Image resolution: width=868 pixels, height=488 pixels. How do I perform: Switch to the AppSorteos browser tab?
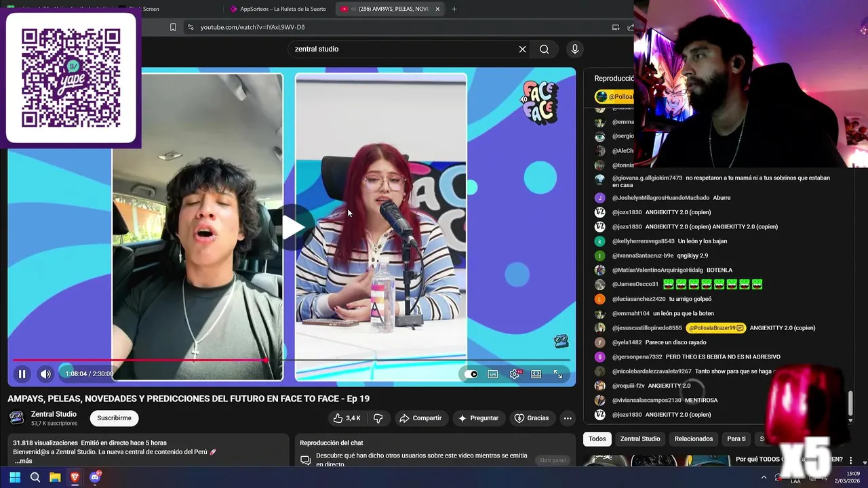278,9
